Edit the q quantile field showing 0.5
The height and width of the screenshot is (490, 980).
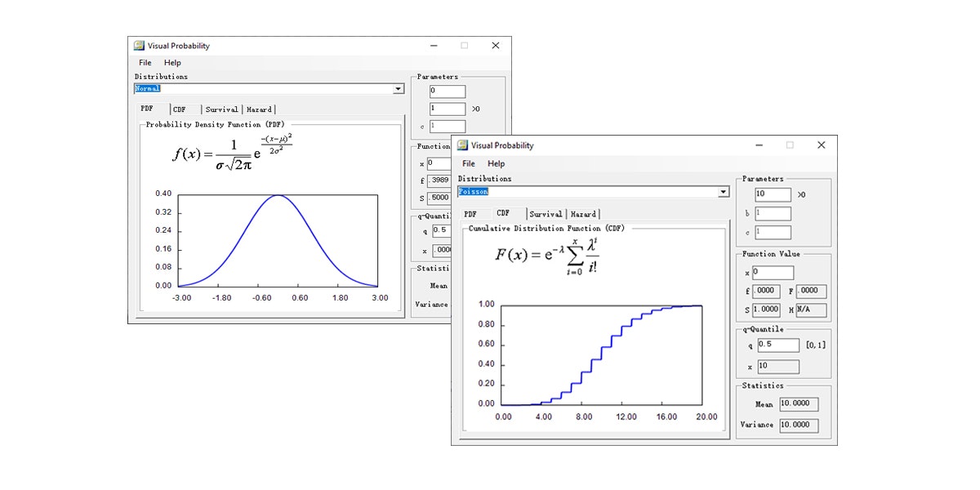[777, 344]
